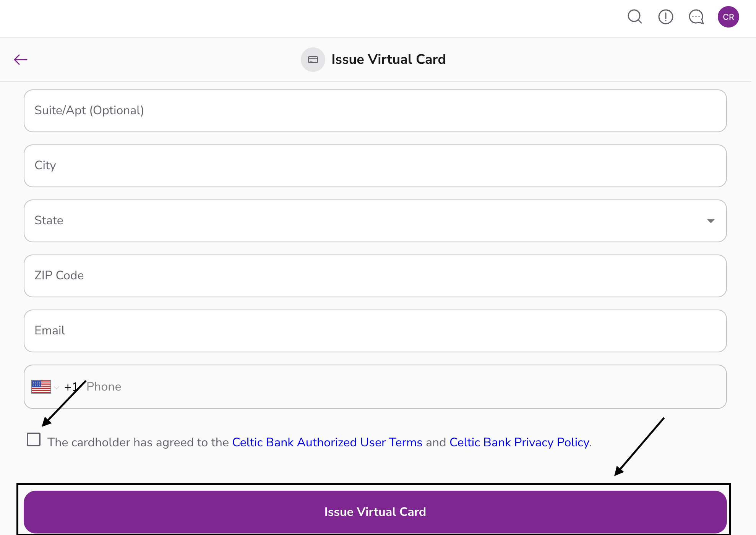Click the +1 country code prefix

tap(71, 387)
